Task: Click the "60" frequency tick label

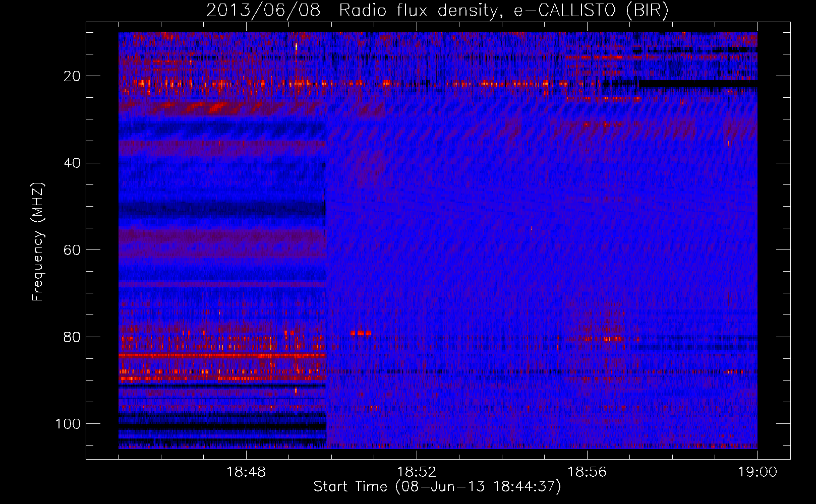Action: click(72, 250)
